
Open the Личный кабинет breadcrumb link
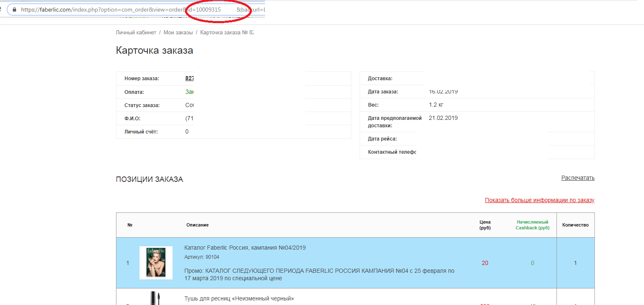[x=136, y=32]
